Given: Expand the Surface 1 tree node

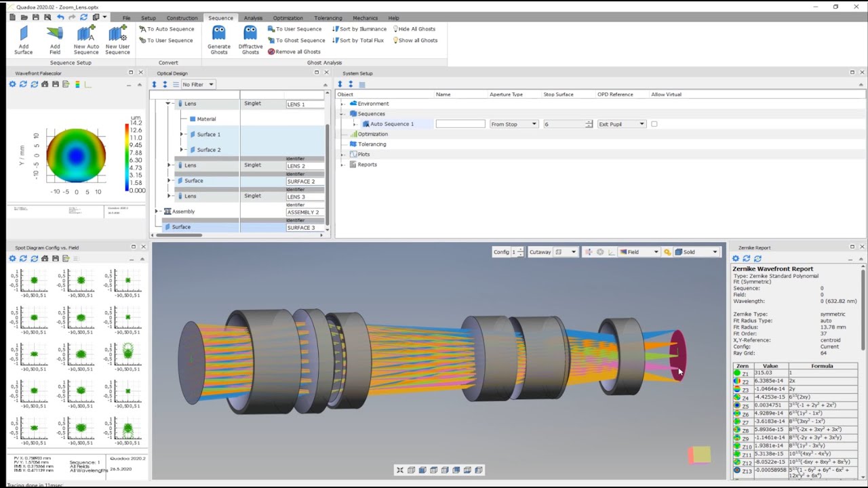Looking at the screenshot, I should (x=182, y=134).
